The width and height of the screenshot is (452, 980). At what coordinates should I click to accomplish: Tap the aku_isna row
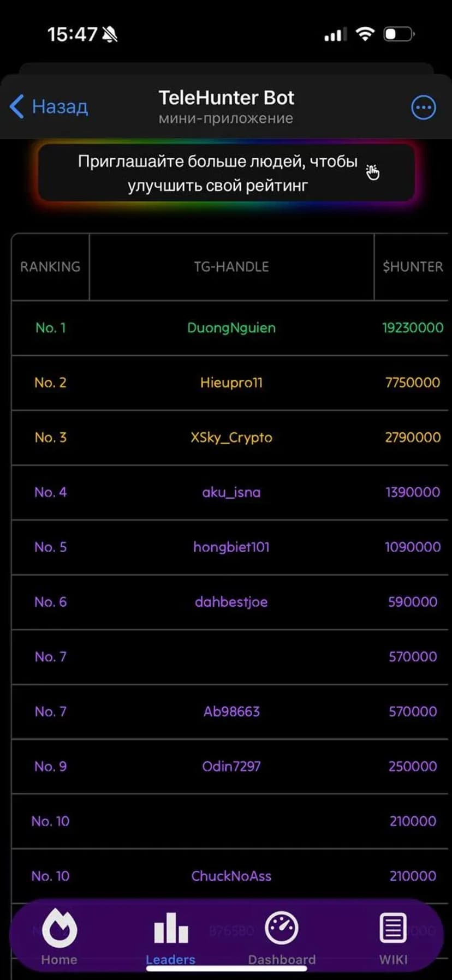(x=231, y=492)
